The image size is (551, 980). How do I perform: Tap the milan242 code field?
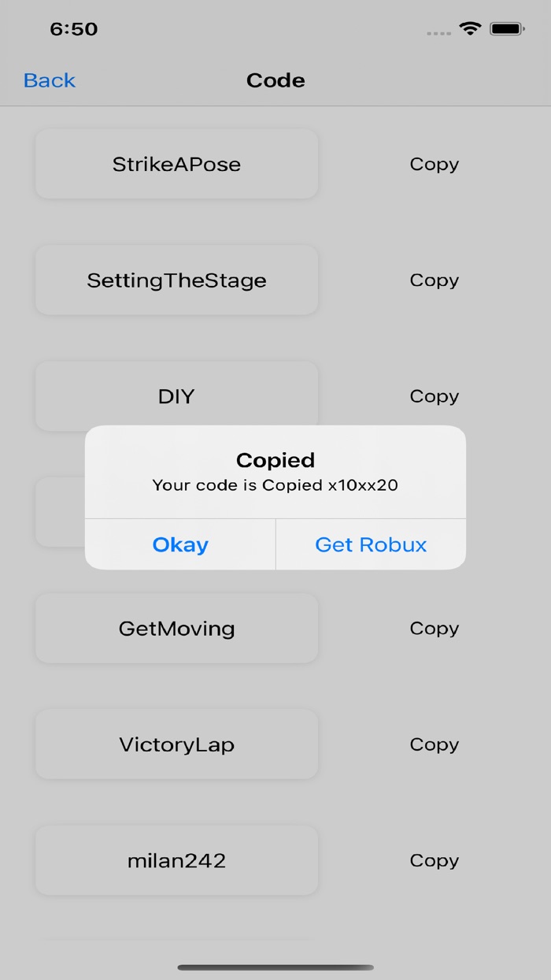[x=176, y=860]
